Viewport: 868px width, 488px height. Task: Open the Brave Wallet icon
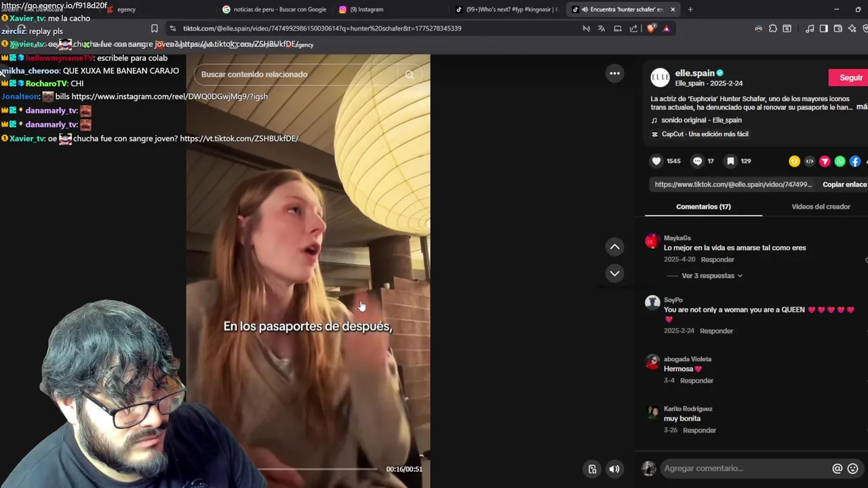point(838,28)
